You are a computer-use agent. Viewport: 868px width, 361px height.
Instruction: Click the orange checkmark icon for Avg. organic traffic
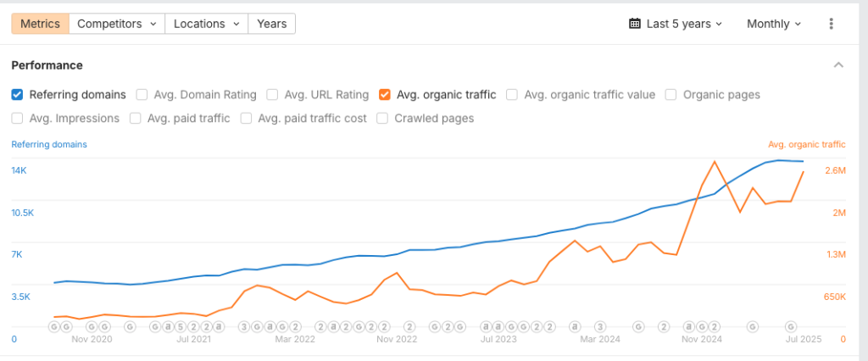[x=385, y=95]
